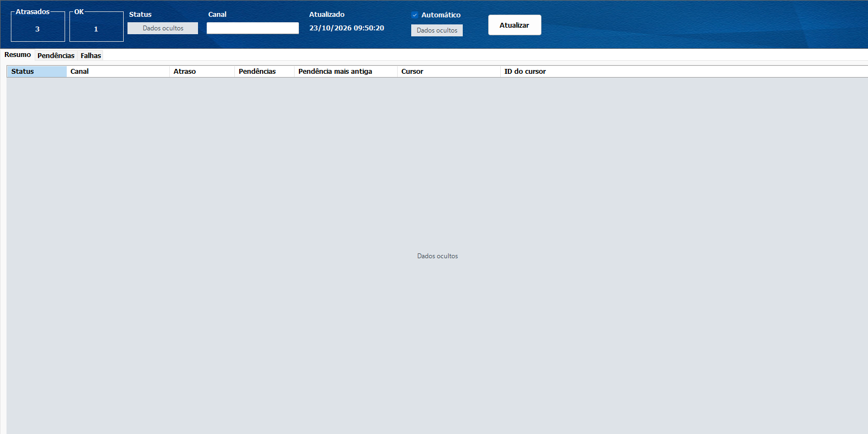Focus the Canal input field
Viewport: 868px width, 434px height.
pyautogui.click(x=252, y=28)
